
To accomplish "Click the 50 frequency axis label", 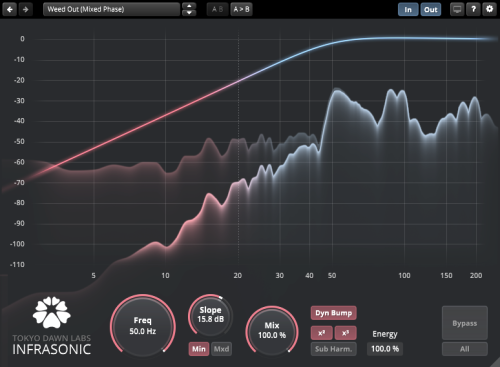I will coord(332,276).
